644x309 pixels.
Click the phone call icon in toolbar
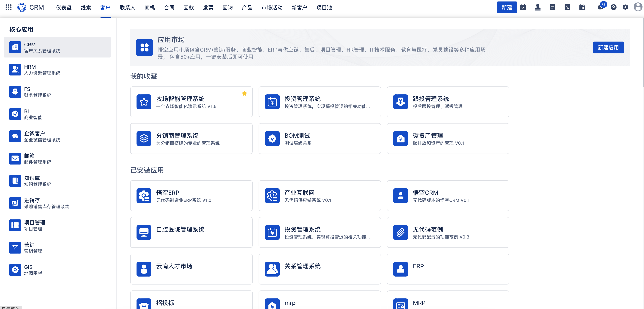(567, 7)
